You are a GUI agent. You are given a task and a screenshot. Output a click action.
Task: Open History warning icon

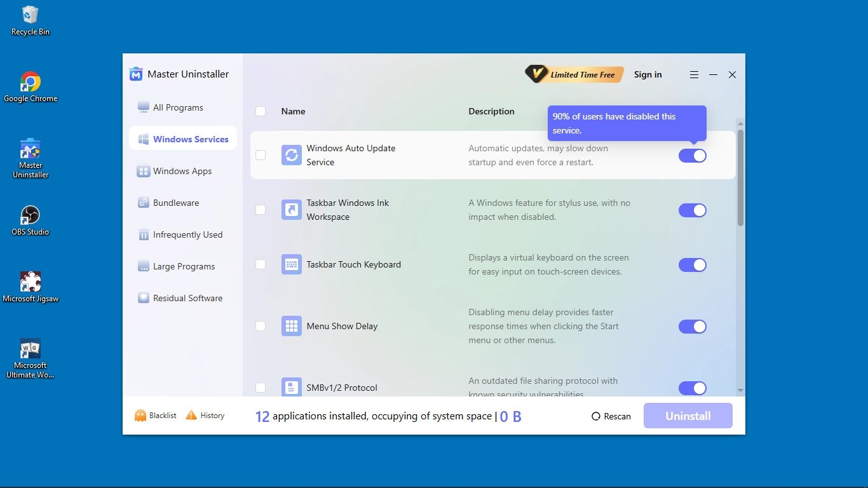tap(191, 416)
